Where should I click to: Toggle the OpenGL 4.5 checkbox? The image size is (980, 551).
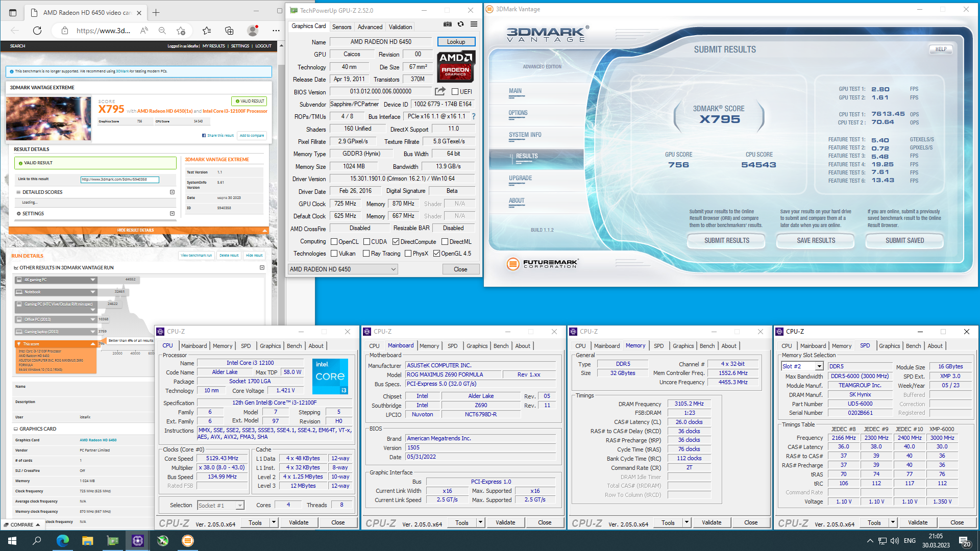click(x=436, y=254)
